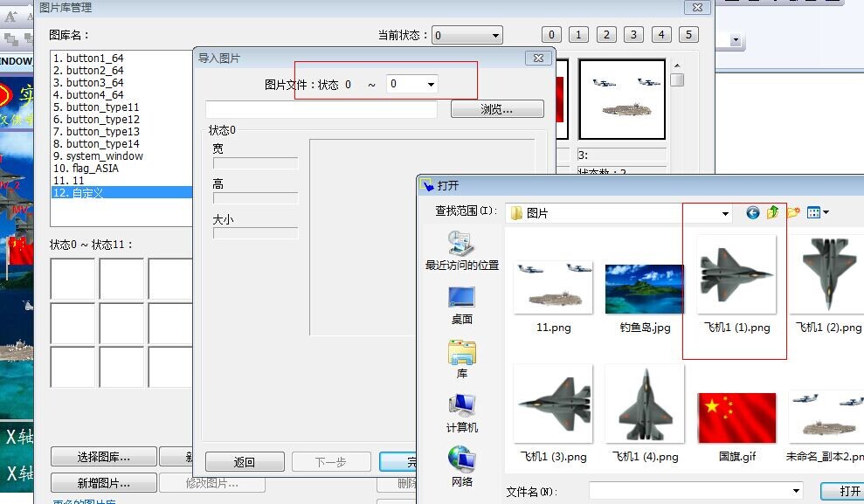The width and height of the screenshot is (864, 504).
Task: Expand the 文件名 combo box list
Action: coord(795,491)
